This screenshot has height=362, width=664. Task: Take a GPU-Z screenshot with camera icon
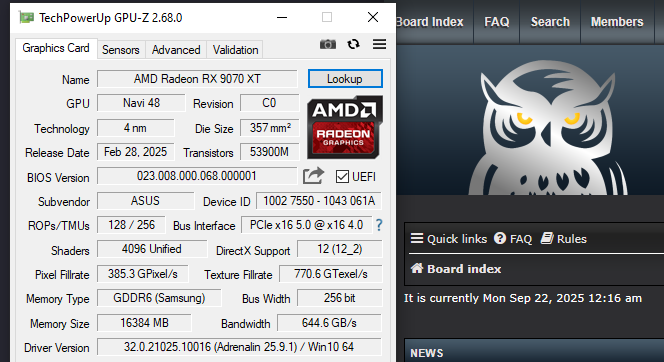[327, 44]
